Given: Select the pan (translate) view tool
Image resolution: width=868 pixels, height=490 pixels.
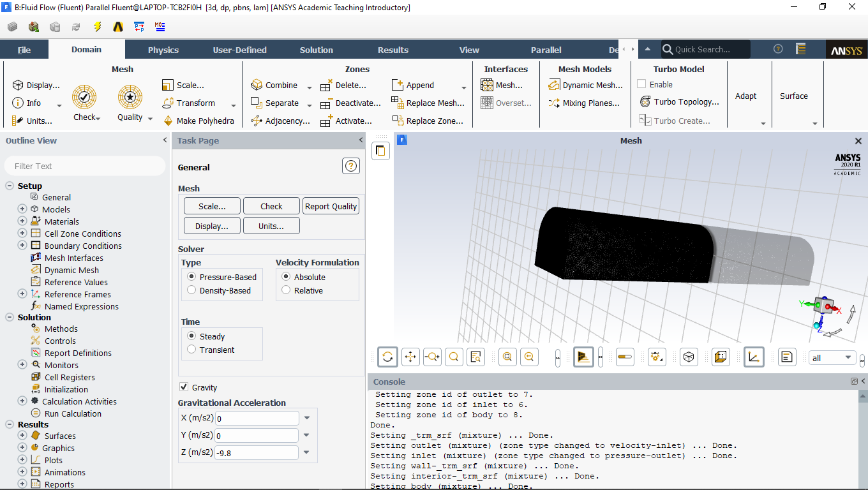Looking at the screenshot, I should [x=410, y=357].
